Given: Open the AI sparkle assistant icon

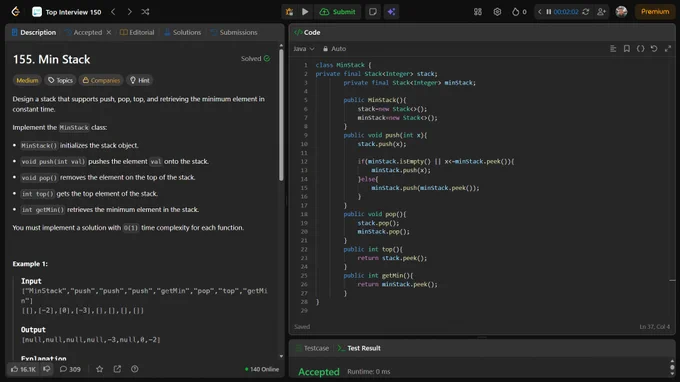Looking at the screenshot, I should coord(391,12).
